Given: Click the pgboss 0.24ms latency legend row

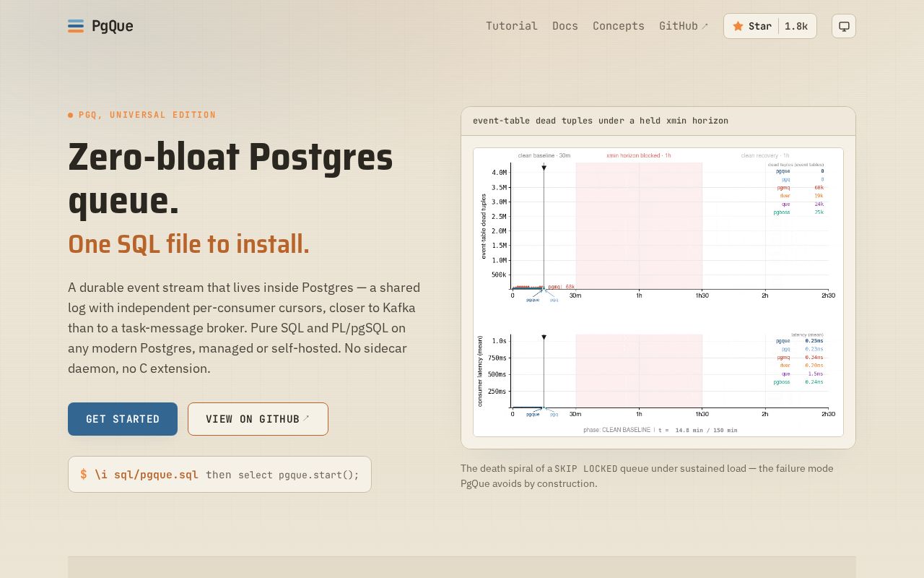Looking at the screenshot, I should (798, 382).
